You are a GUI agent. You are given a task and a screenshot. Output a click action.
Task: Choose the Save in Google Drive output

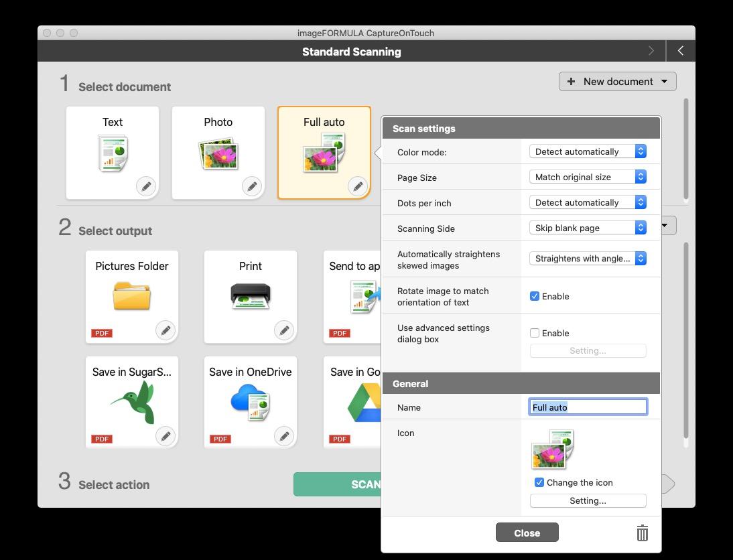(x=352, y=402)
